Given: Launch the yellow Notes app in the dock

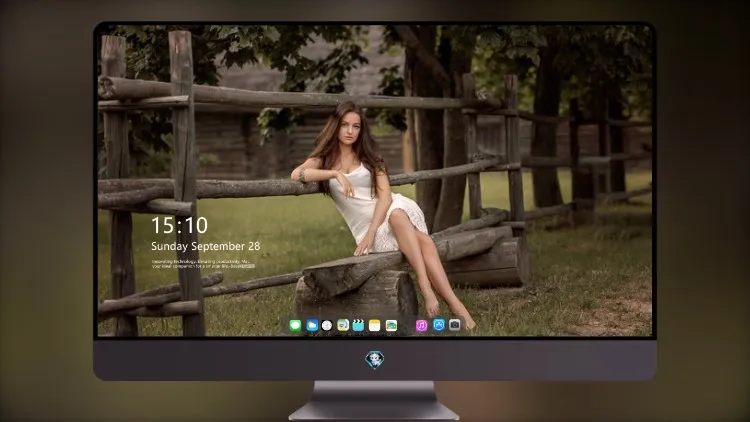Looking at the screenshot, I should [375, 326].
